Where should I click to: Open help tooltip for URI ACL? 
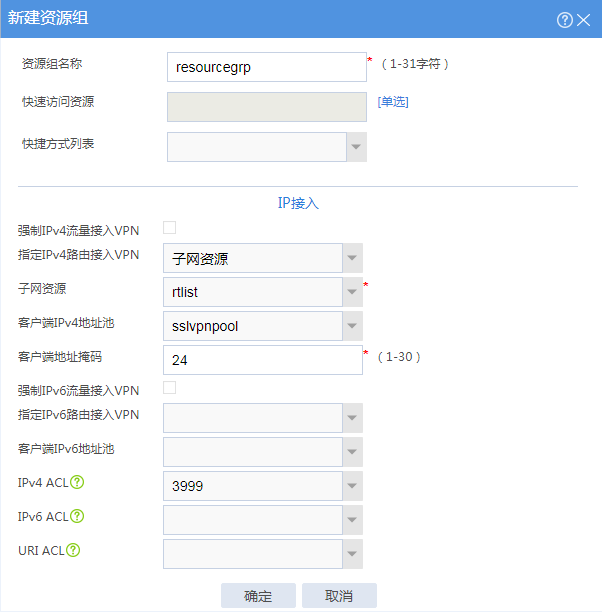(x=73, y=550)
